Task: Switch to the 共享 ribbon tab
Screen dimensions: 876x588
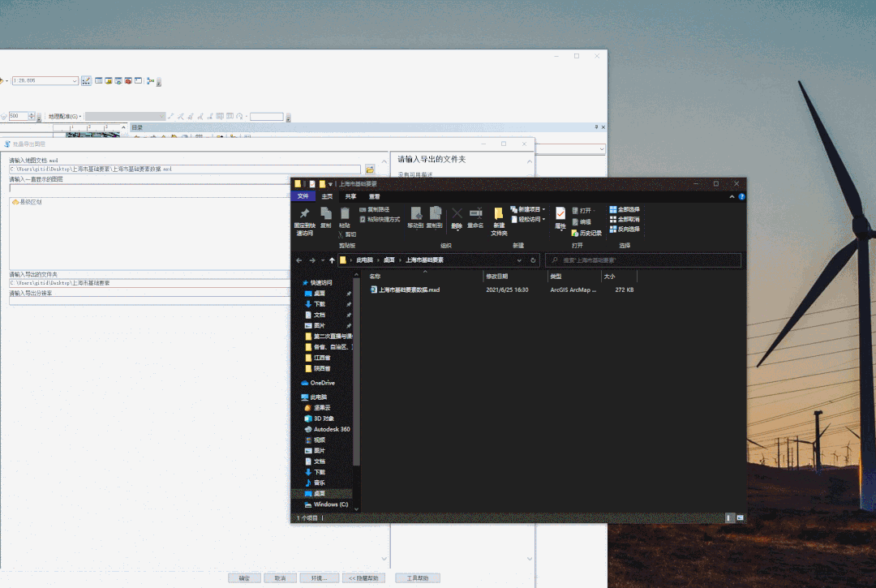Action: point(350,196)
